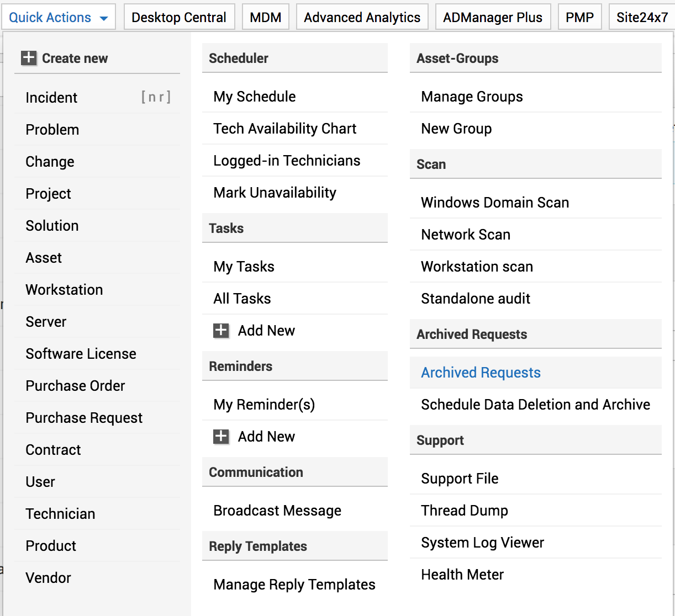
Task: Launch the System Log Viewer
Action: point(482,543)
